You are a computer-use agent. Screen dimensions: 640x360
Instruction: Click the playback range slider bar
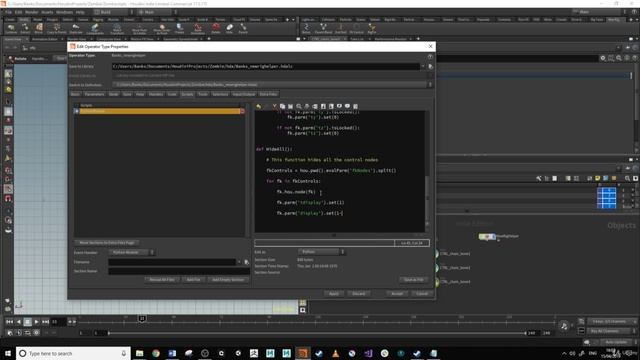pyautogui.click(x=316, y=333)
